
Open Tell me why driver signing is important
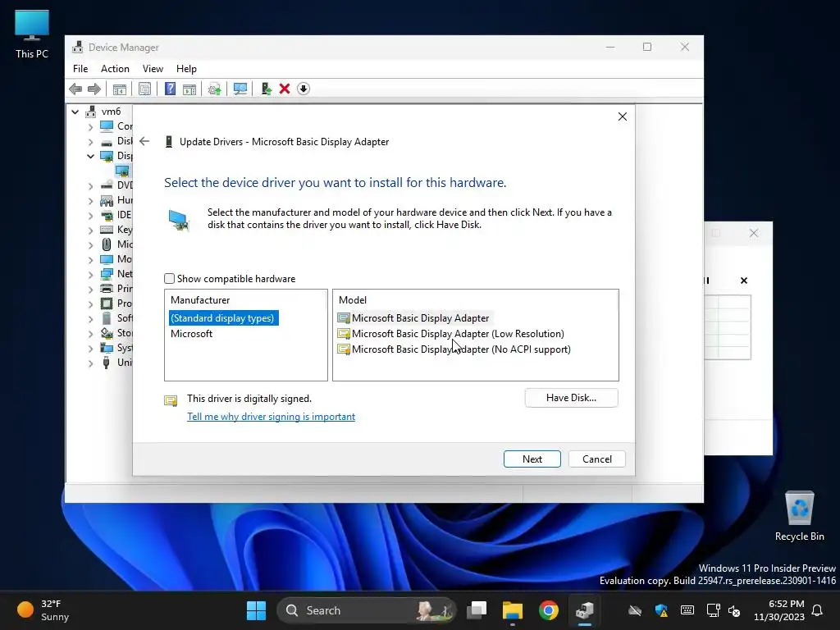point(271,416)
